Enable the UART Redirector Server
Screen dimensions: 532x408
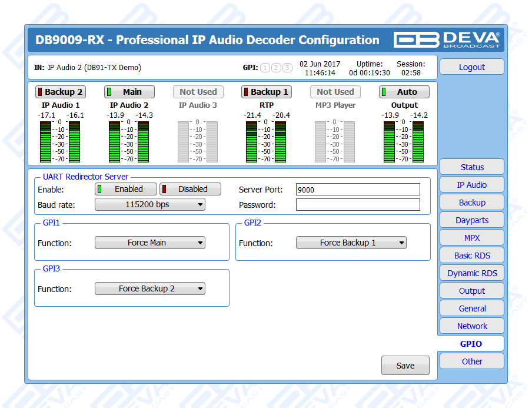(x=126, y=189)
